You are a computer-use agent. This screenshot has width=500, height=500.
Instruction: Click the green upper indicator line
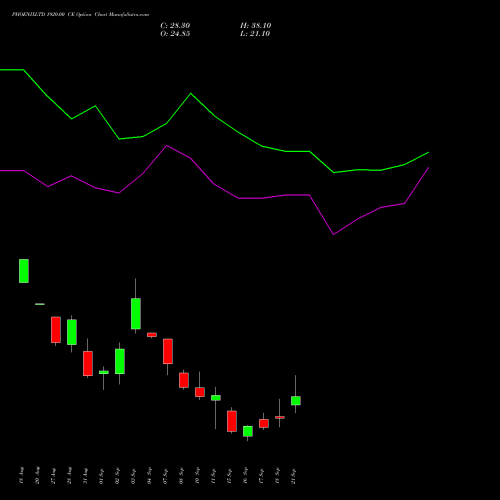214,116
